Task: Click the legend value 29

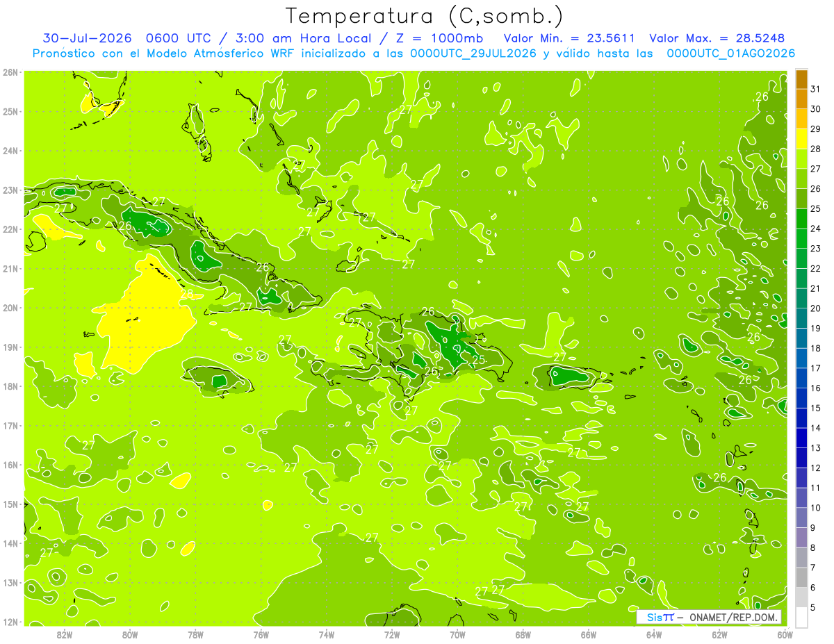Action: click(x=815, y=129)
